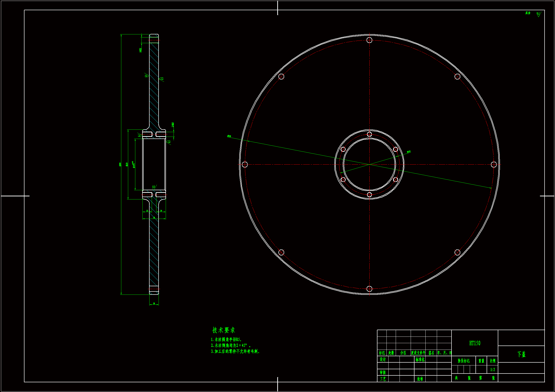Click the 重量 label in title block
This screenshot has width=555, height=392.
[481, 361]
